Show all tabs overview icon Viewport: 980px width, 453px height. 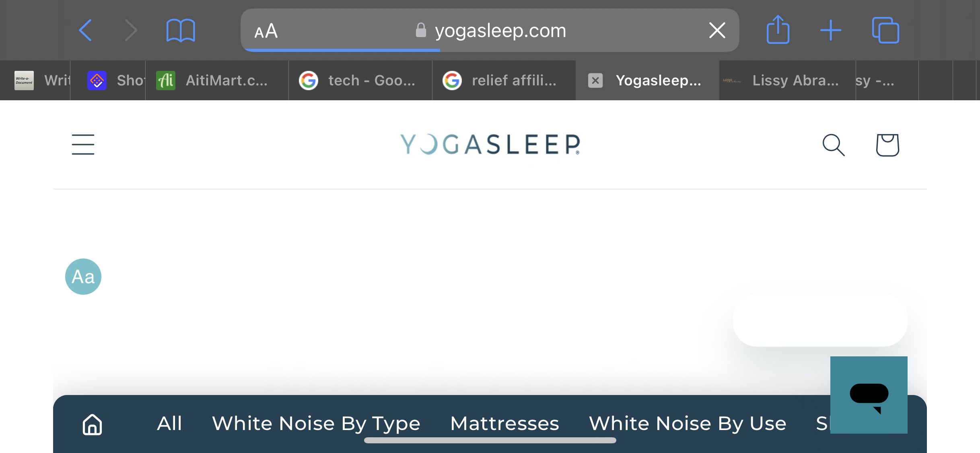[885, 30]
